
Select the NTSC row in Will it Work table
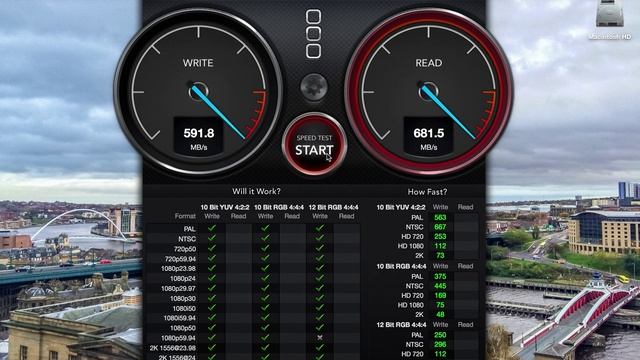coord(253,238)
